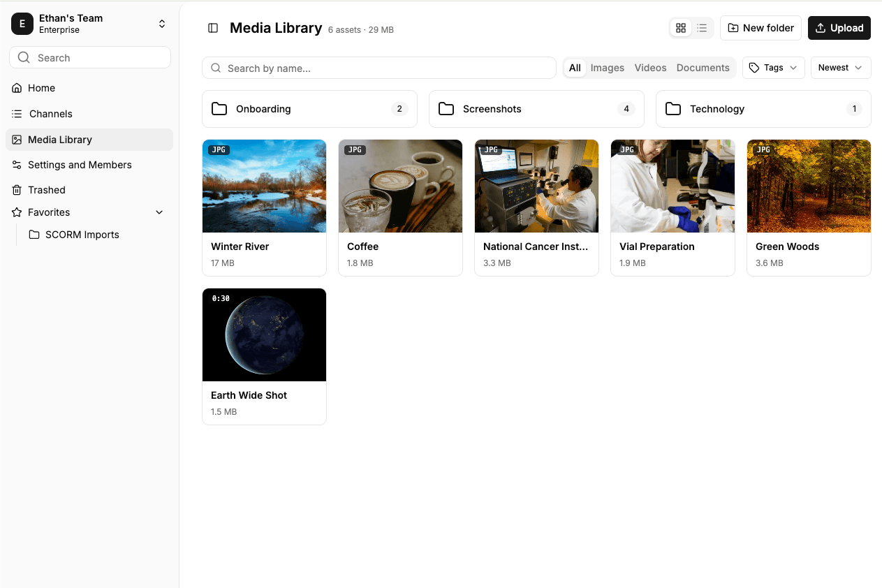Switch to grid view
This screenshot has height=588, width=882.
tap(681, 28)
